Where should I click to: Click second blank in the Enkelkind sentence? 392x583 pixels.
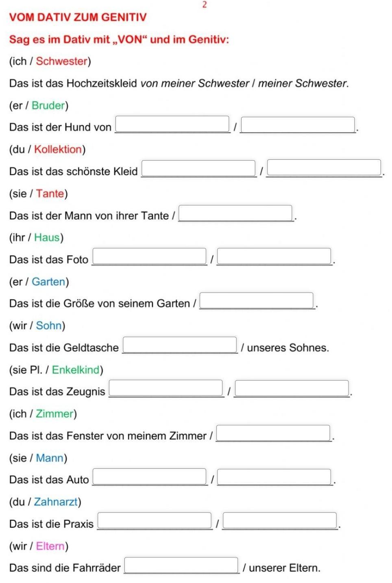point(292,388)
